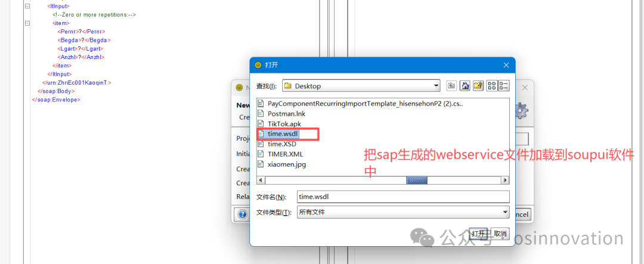Click time.XSD file icon
The height and width of the screenshot is (264, 644).
261,144
